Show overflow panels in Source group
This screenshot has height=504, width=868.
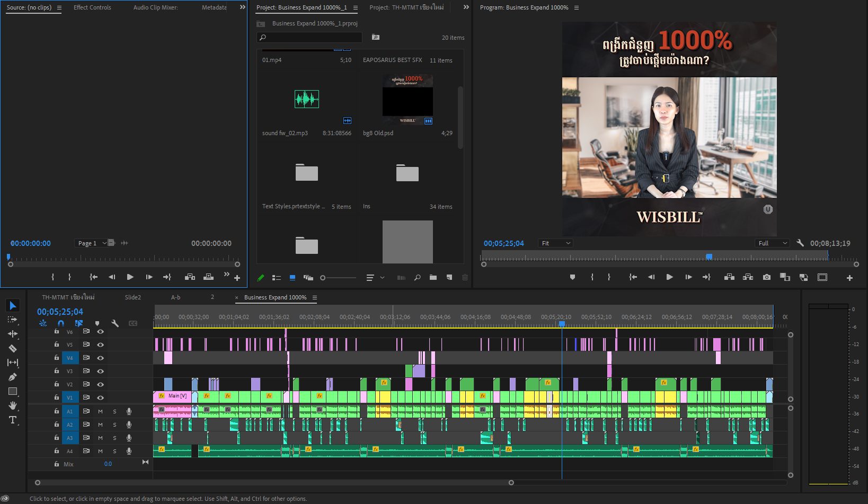pyautogui.click(x=243, y=7)
